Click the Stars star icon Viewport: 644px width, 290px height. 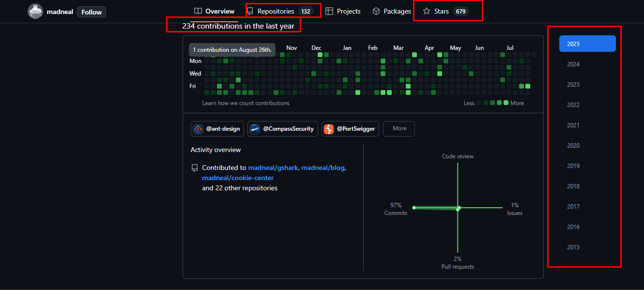point(427,11)
